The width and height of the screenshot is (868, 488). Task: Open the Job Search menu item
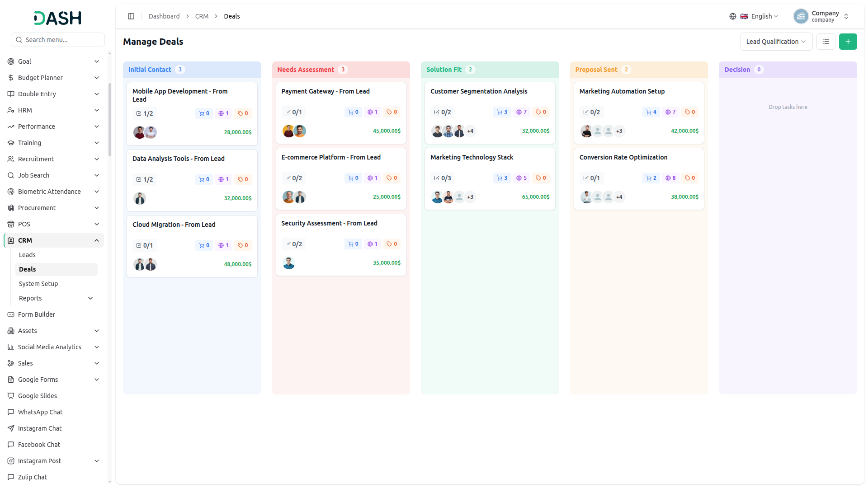tap(54, 175)
